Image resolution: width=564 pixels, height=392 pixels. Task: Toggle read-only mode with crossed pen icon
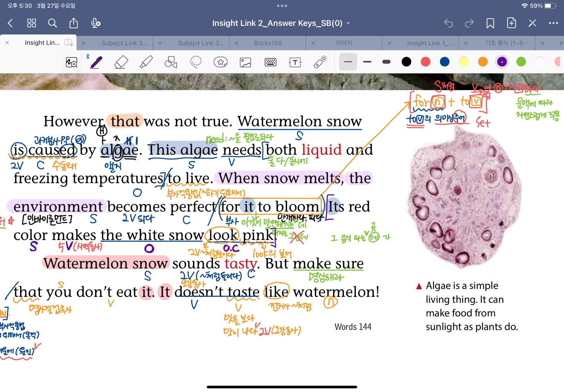(x=532, y=23)
